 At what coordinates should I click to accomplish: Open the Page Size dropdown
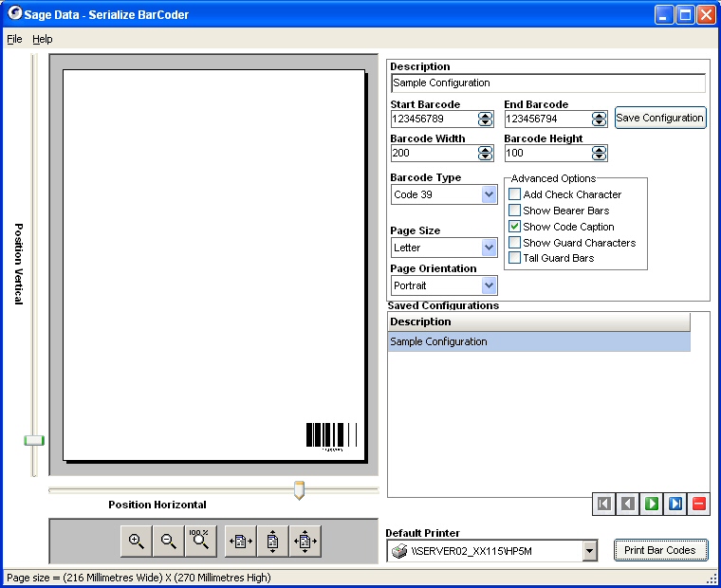(489, 248)
